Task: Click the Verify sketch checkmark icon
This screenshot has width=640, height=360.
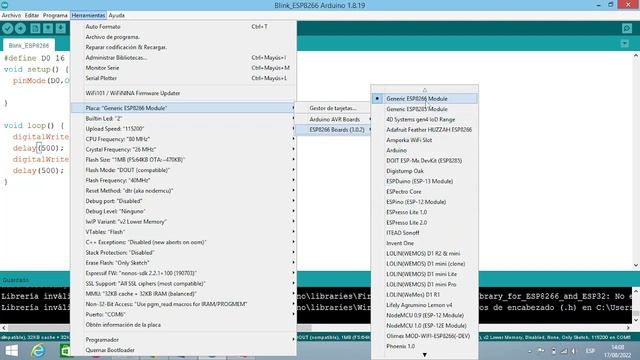Action: click(8, 28)
